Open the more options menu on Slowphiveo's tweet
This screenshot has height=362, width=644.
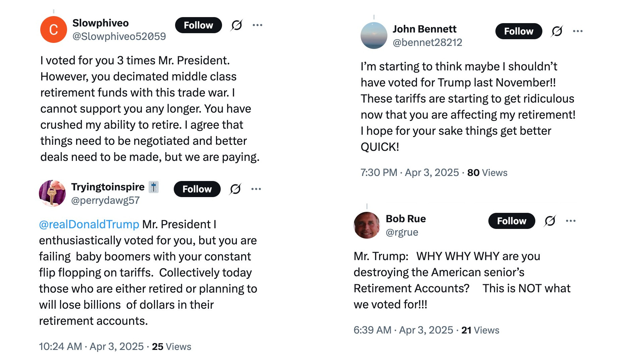[x=258, y=25]
